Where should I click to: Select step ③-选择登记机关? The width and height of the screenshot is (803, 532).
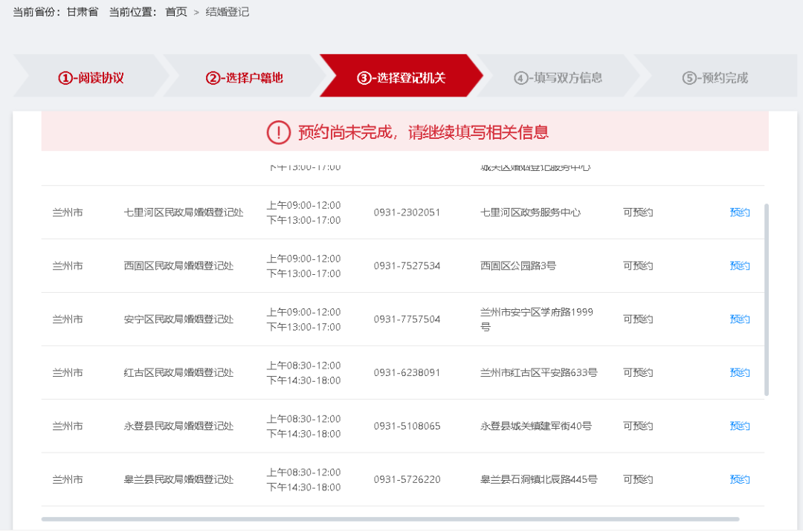point(401,78)
